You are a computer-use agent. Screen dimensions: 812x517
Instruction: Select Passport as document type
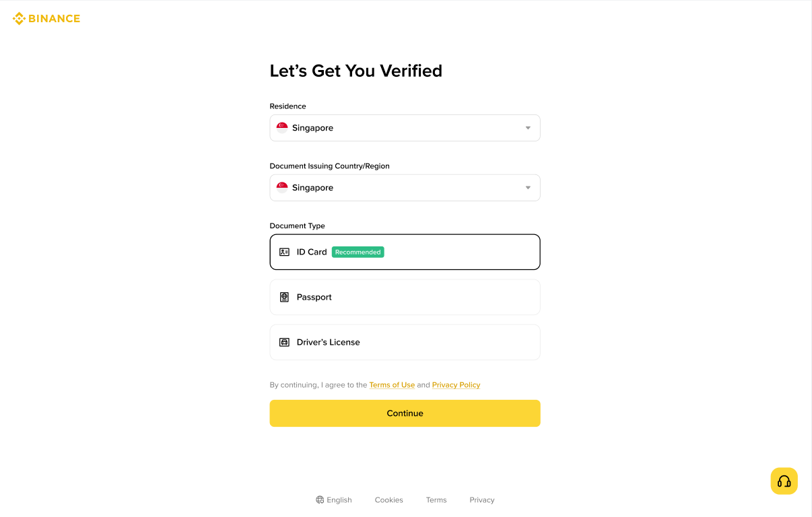coord(405,297)
